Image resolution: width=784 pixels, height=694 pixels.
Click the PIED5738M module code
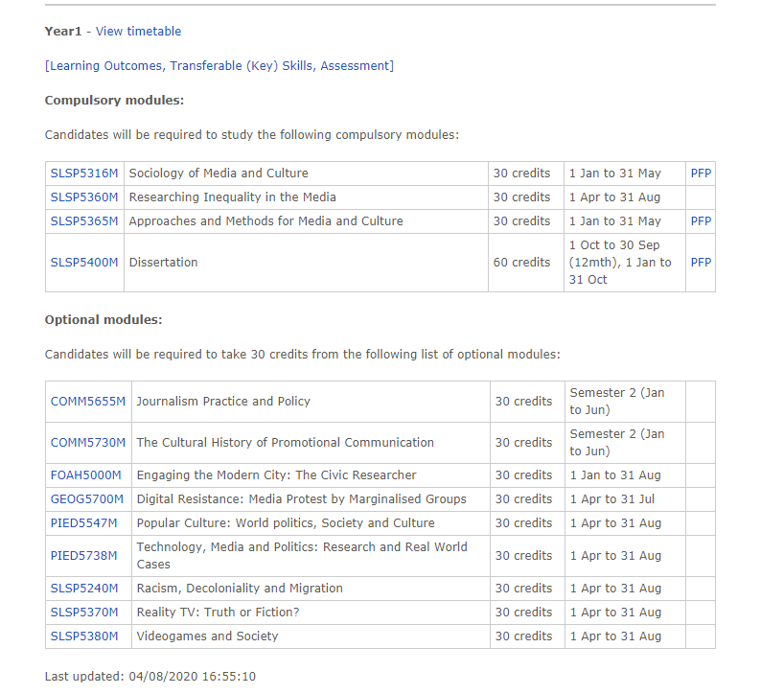coord(84,556)
